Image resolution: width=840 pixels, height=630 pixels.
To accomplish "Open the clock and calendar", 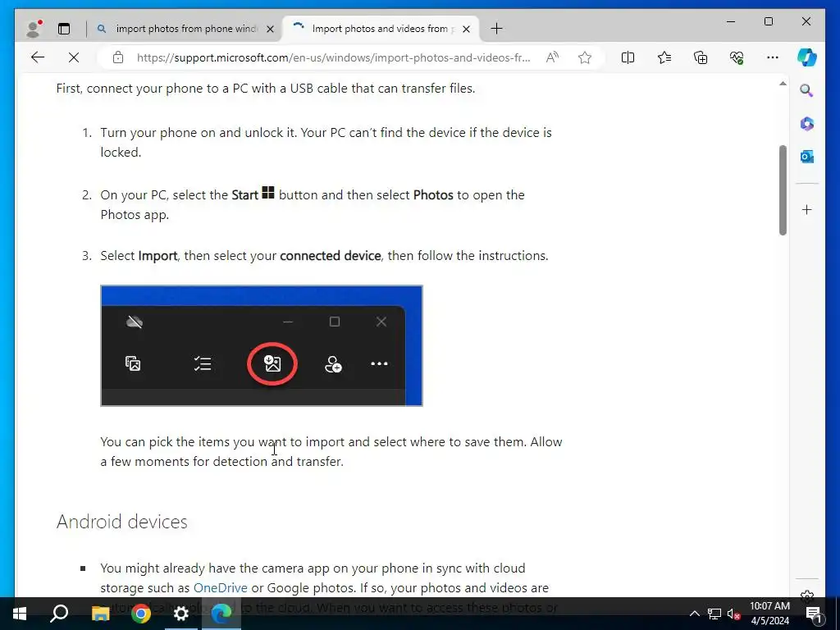I will tap(769, 614).
